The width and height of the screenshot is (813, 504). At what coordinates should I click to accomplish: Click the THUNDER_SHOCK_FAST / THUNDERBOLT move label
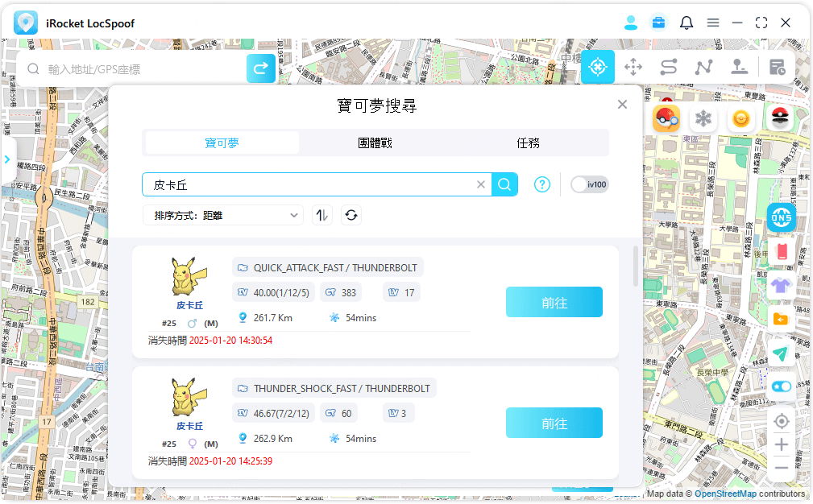[334, 388]
